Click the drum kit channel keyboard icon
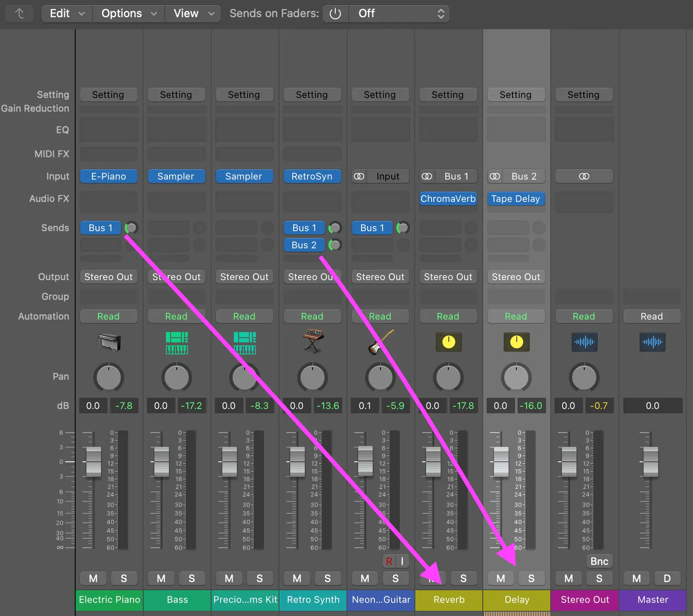693x616 pixels. [245, 342]
